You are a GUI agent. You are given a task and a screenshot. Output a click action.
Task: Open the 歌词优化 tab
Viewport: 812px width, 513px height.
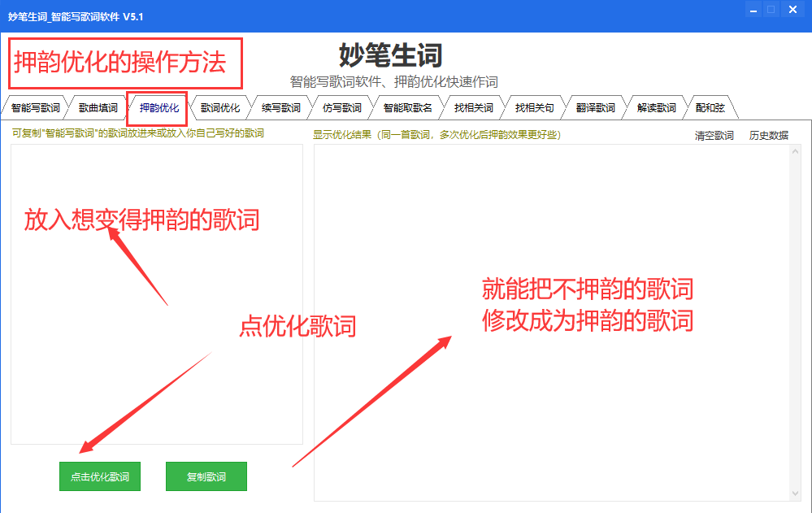[220, 108]
